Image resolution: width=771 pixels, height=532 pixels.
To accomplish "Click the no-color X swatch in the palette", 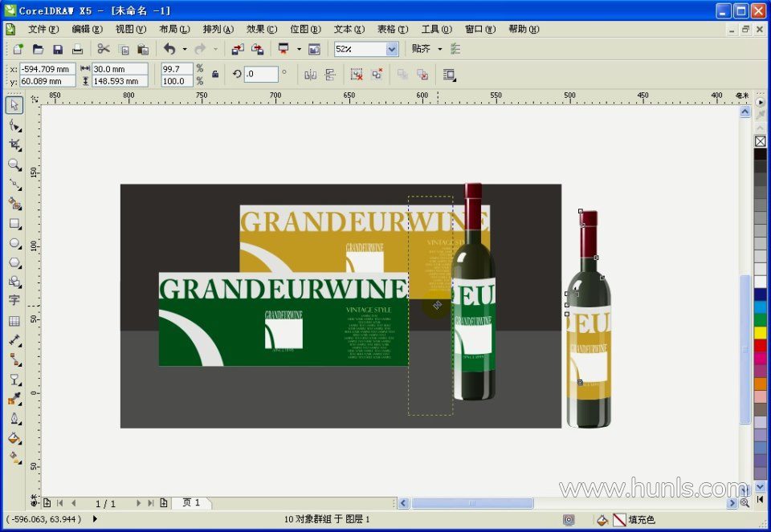I will (x=760, y=141).
